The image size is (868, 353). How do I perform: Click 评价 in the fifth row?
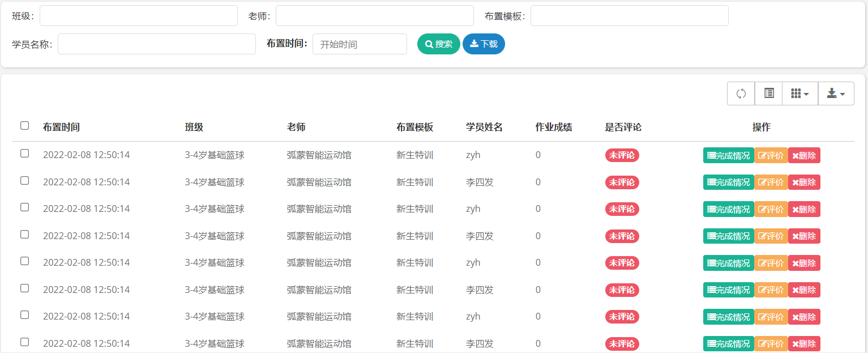coord(771,263)
